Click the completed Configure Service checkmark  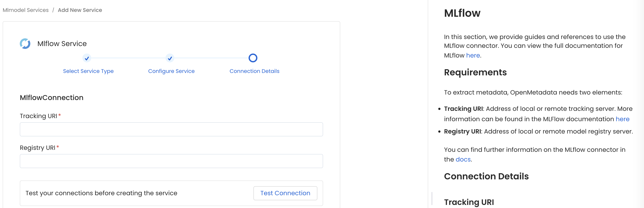pyautogui.click(x=170, y=58)
